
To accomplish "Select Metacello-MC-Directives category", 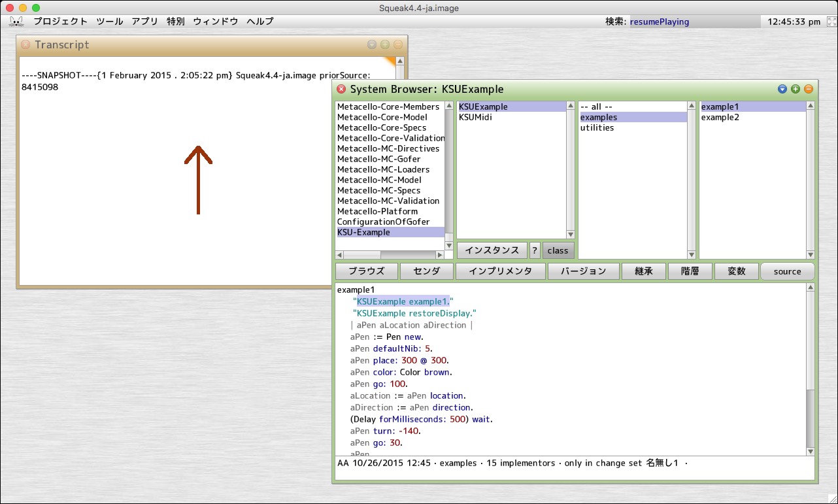I will (x=390, y=148).
